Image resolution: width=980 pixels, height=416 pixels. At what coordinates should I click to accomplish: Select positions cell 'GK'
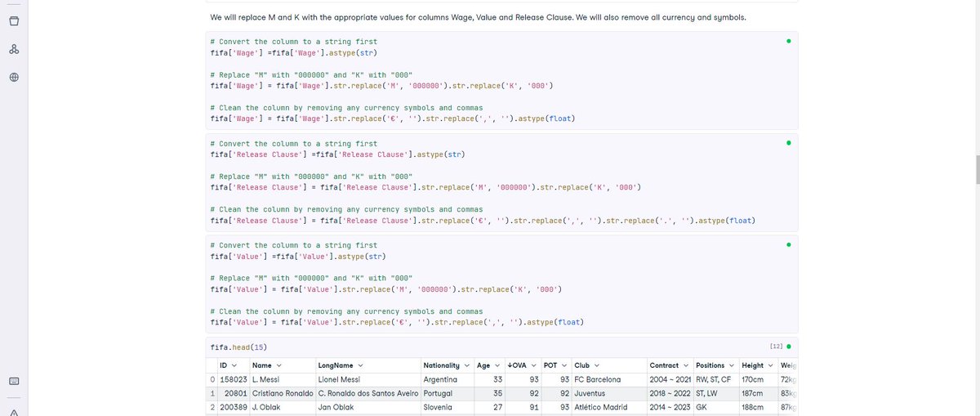tap(716, 408)
